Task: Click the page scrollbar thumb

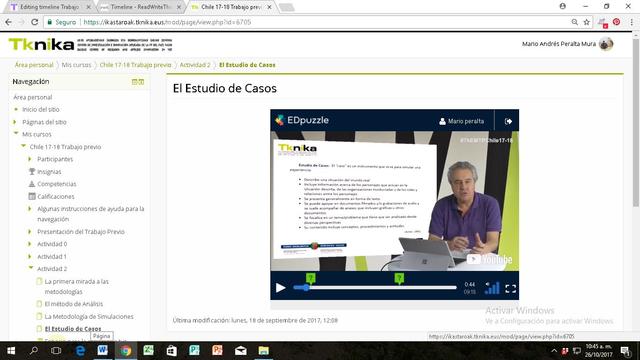Action: coord(636,122)
